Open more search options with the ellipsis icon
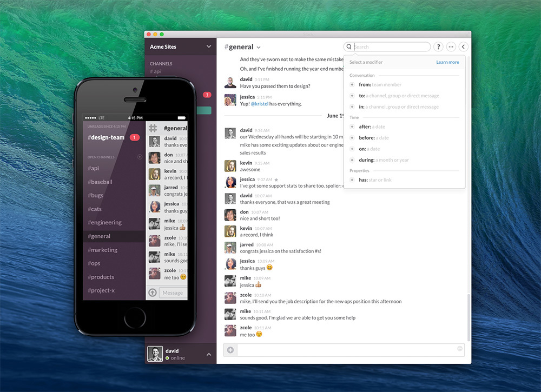541x392 pixels. coord(451,46)
